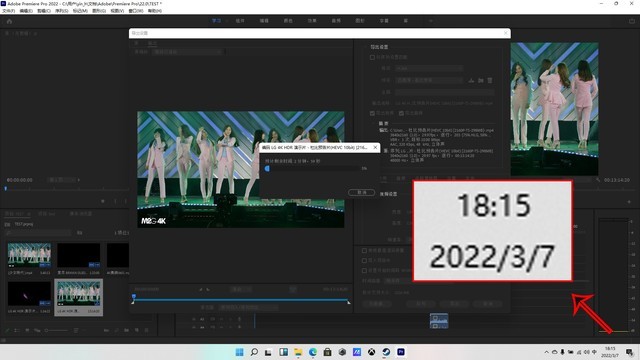Image resolution: width=640 pixels, height=360 pixels.
Task: Open the File menu in the menu bar
Action: coord(9,11)
